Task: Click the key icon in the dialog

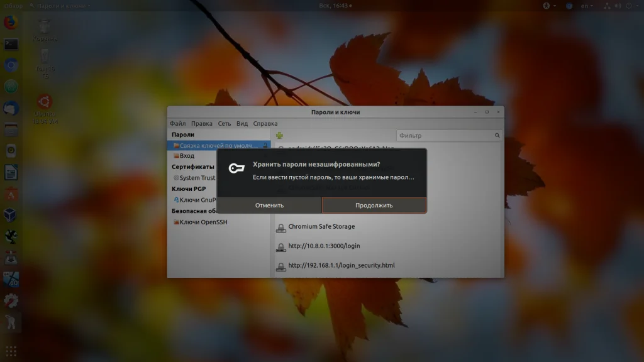Action: coord(236,168)
